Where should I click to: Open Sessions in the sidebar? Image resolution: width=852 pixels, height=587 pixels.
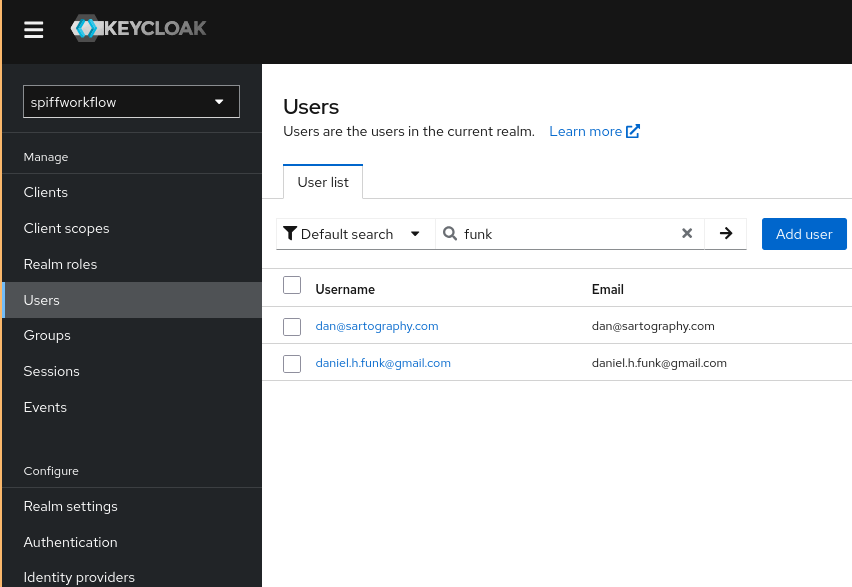point(132,371)
